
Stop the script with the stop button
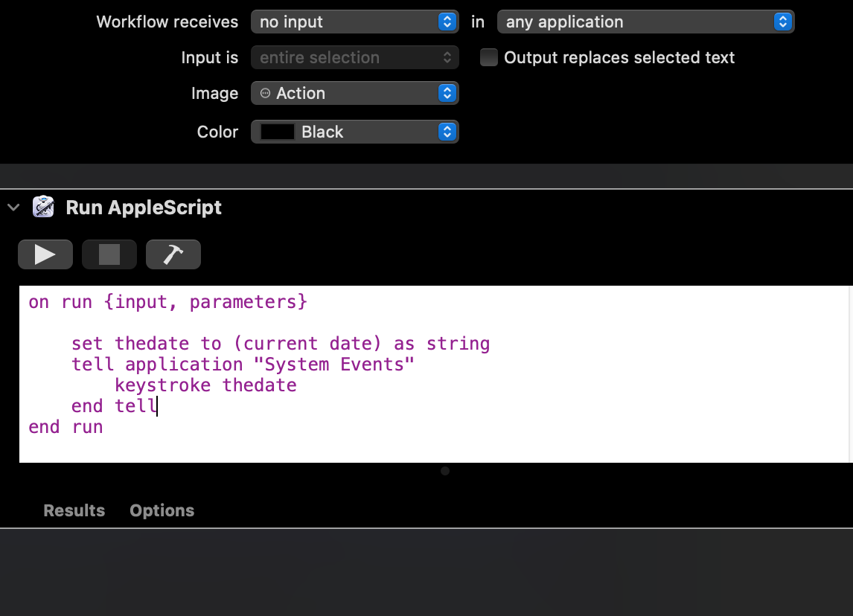109,254
